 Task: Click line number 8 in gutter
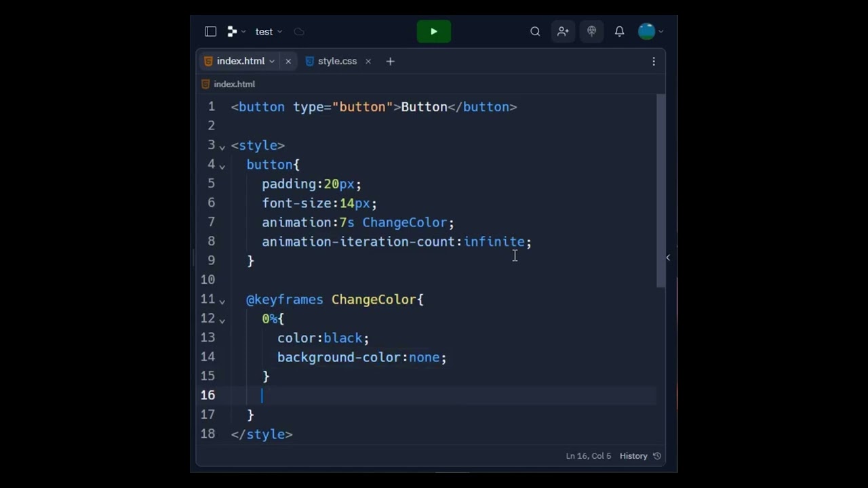(211, 241)
